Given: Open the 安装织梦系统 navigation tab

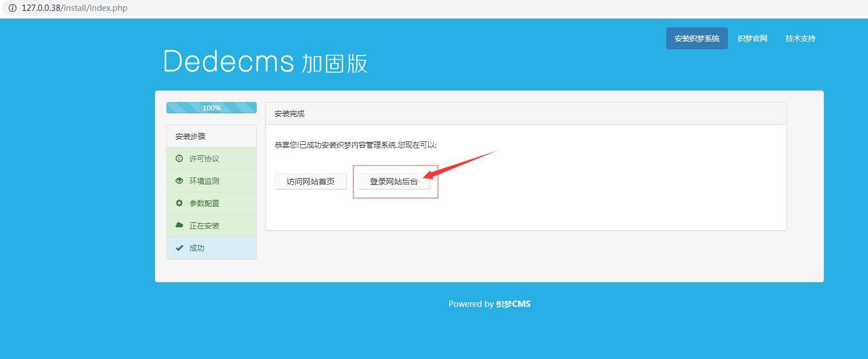Looking at the screenshot, I should (x=696, y=38).
